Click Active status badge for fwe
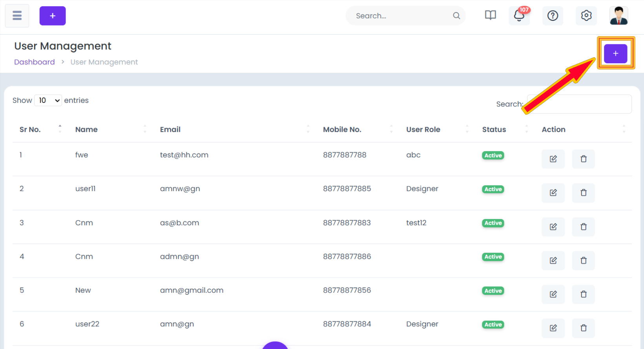The height and width of the screenshot is (349, 644). point(493,155)
